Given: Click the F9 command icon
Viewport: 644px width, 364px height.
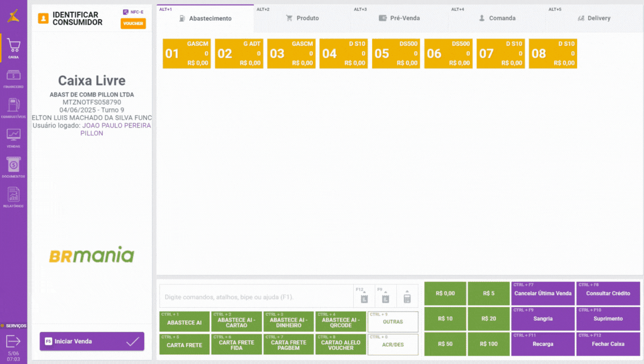Looking at the screenshot, I should click(x=385, y=296).
